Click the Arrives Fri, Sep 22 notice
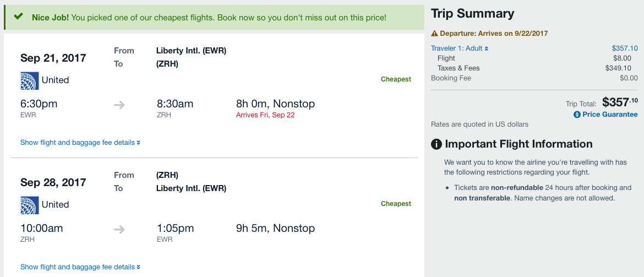 tap(265, 115)
